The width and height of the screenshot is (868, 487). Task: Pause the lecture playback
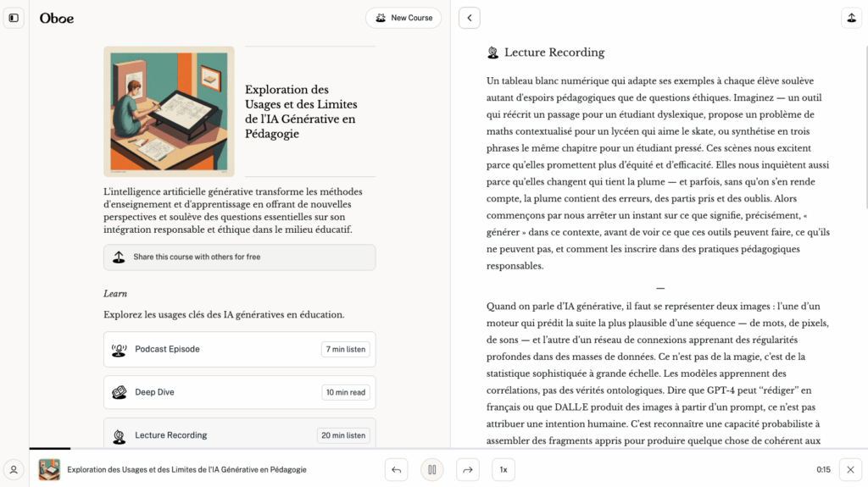(432, 469)
